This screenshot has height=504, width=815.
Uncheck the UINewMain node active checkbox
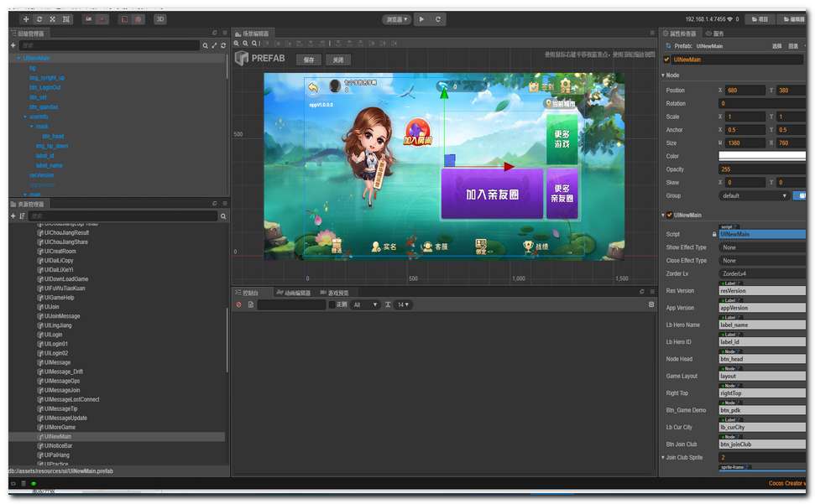point(667,60)
